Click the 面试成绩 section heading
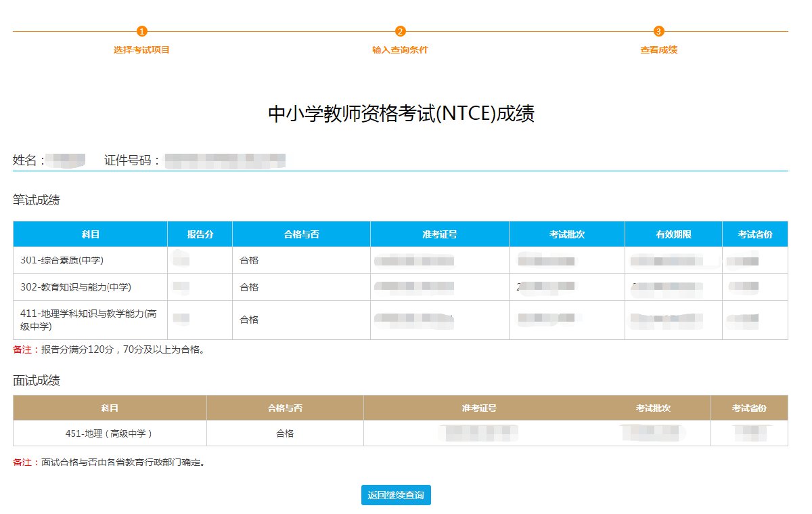Viewport: 812px width, 514px height. click(37, 381)
